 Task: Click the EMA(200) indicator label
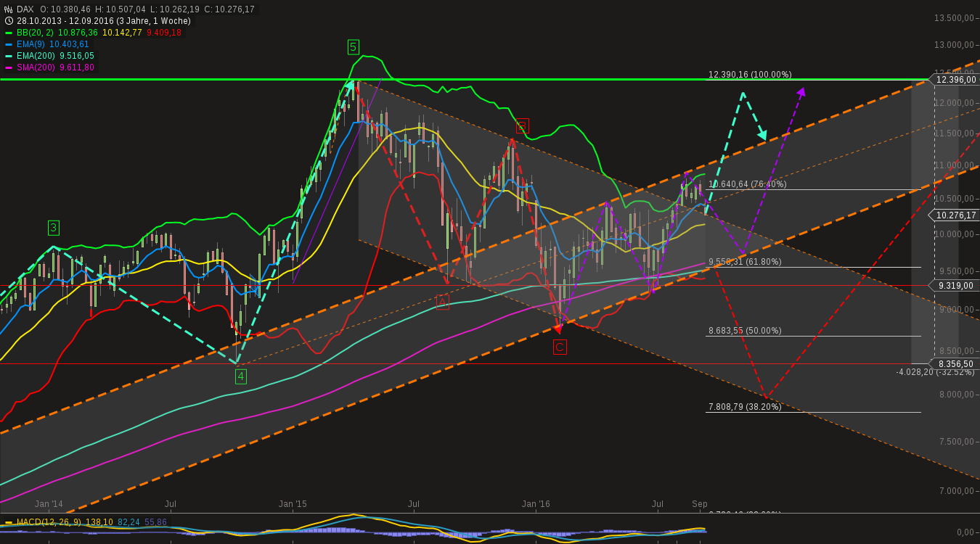point(36,56)
